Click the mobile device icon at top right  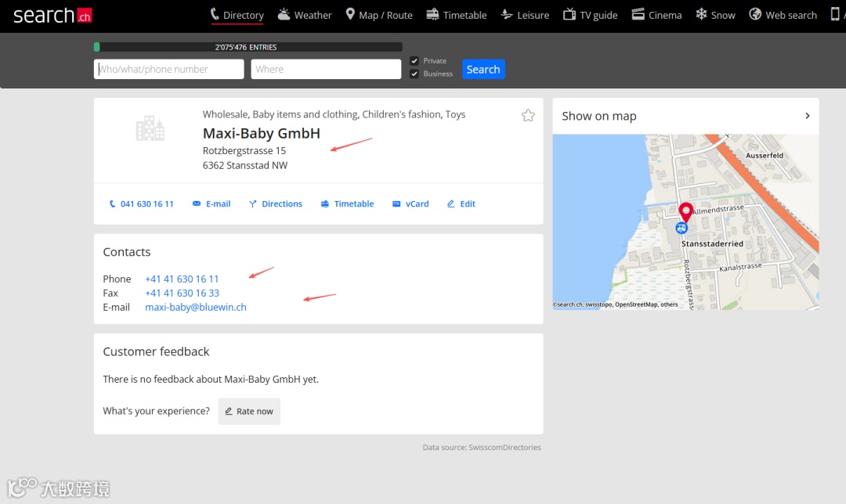pyautogui.click(x=835, y=15)
